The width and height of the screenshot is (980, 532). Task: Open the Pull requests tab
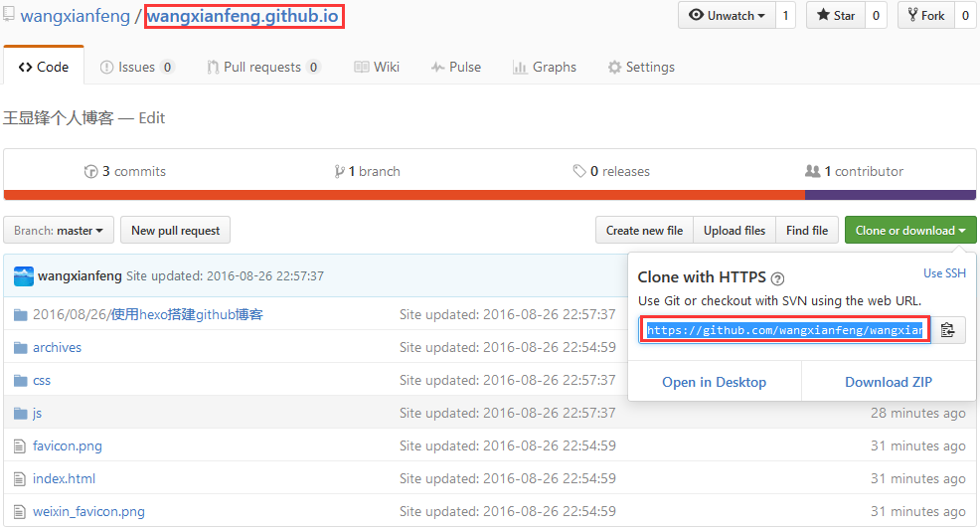[262, 68]
